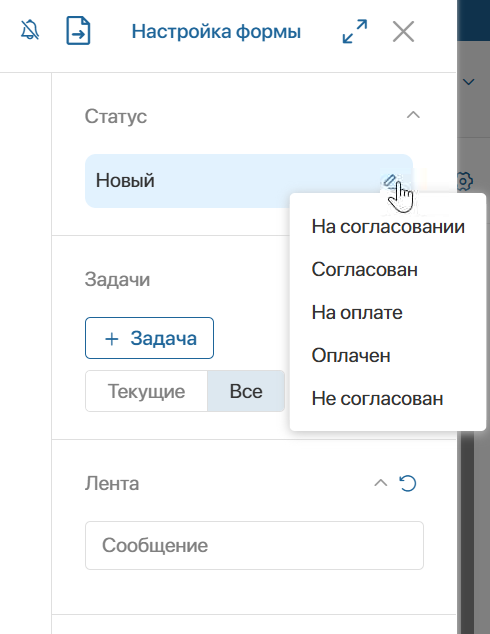Viewport: 490px width, 634px height.
Task: Click the pencil icon to edit the Новый status
Action: pyautogui.click(x=390, y=181)
